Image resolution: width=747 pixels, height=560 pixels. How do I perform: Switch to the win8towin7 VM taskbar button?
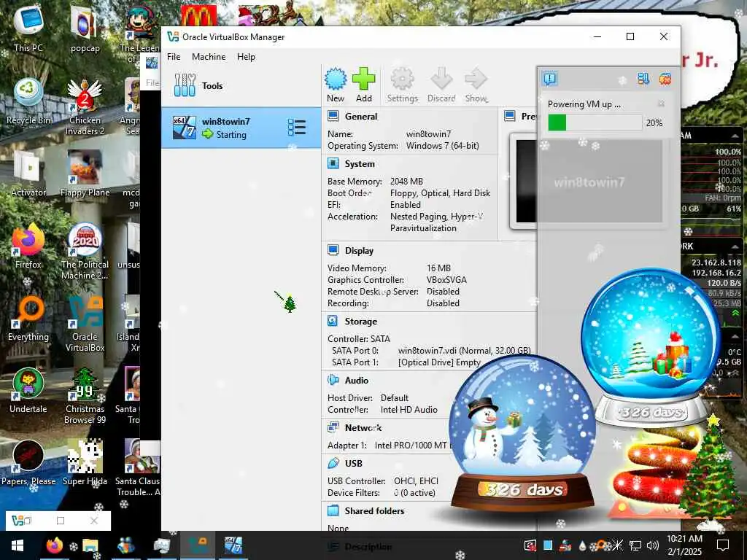pyautogui.click(x=233, y=545)
